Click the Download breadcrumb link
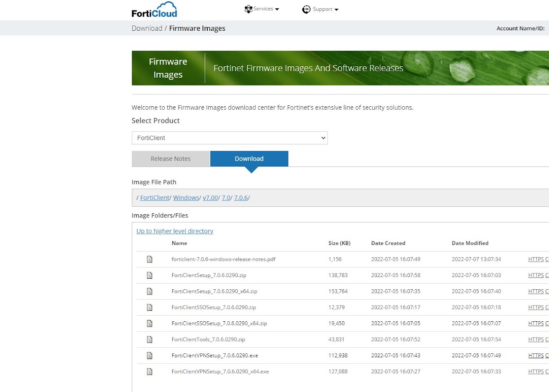Image resolution: width=549 pixels, height=392 pixels. (147, 29)
